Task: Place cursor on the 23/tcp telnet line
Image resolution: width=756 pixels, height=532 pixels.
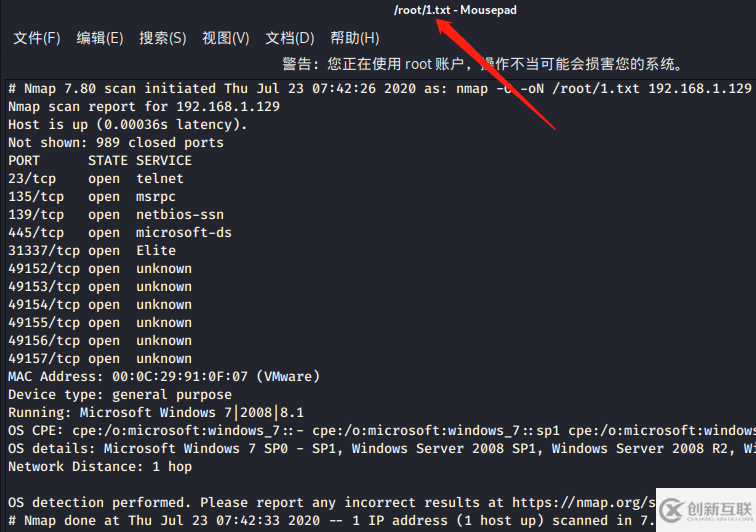Action: (x=96, y=178)
